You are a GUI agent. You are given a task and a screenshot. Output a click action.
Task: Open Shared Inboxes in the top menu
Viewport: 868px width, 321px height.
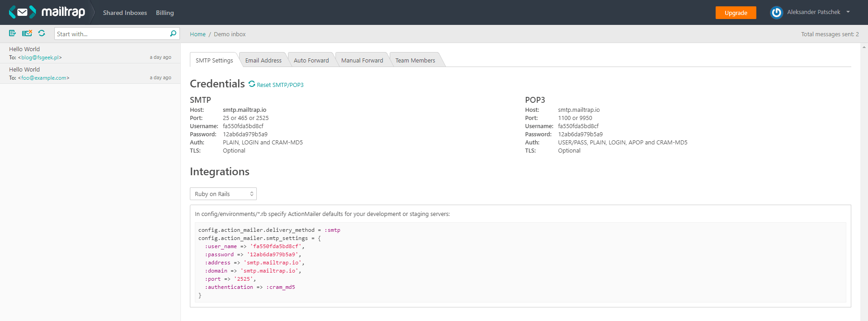coord(125,13)
